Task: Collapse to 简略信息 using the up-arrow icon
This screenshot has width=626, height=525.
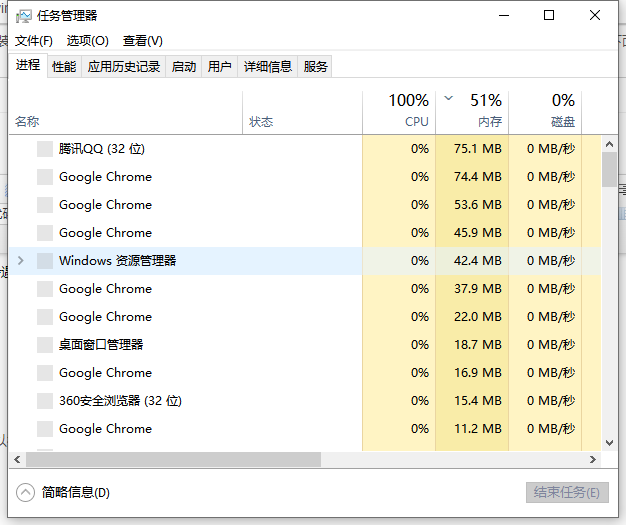Action: tap(26, 492)
